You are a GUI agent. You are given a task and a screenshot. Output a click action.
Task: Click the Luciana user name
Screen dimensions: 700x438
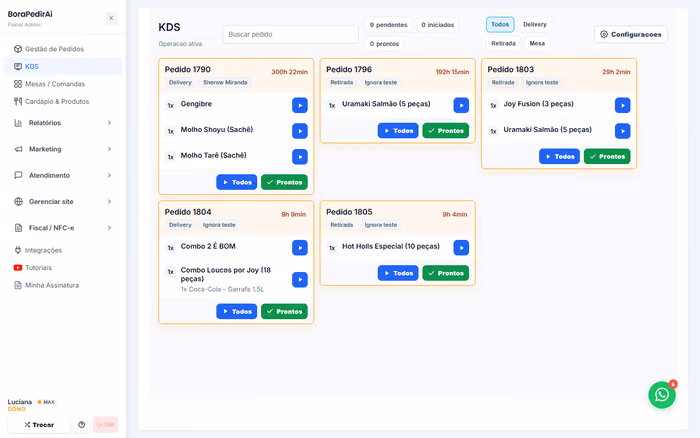(20, 402)
